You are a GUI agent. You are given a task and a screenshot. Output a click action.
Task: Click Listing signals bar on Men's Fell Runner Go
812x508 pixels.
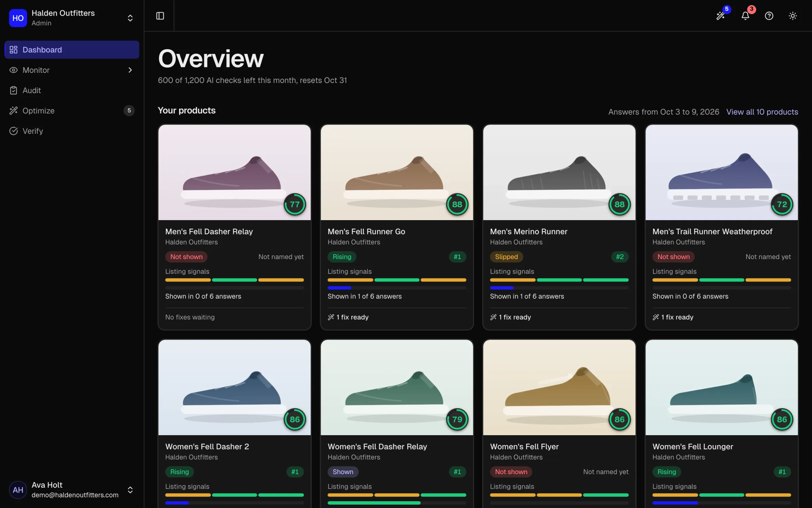397,280
